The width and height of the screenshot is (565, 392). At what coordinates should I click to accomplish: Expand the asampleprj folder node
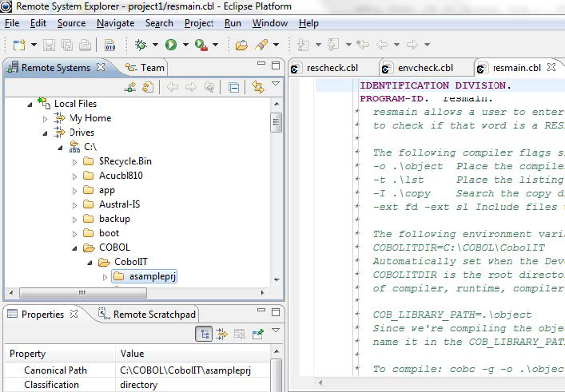coord(104,277)
